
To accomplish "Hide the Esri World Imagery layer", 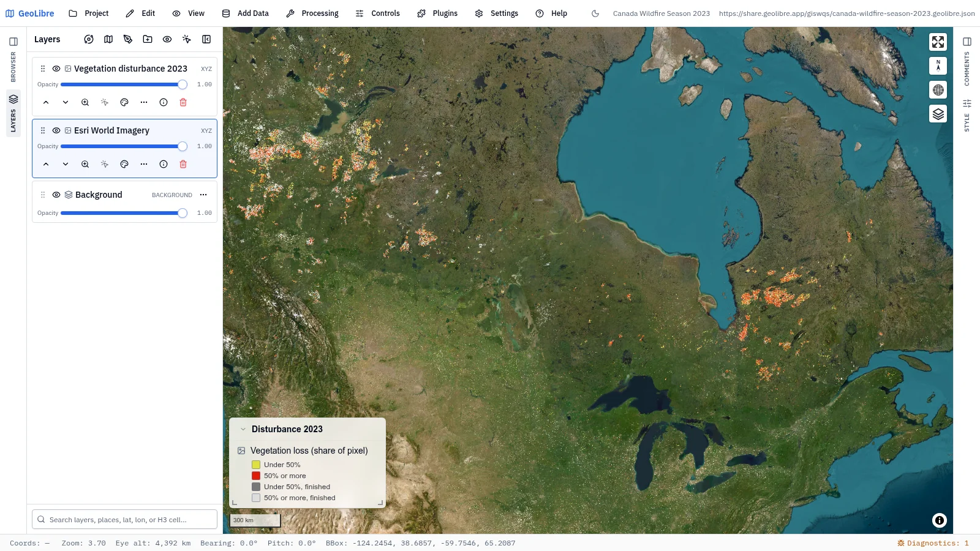I will tap(56, 130).
